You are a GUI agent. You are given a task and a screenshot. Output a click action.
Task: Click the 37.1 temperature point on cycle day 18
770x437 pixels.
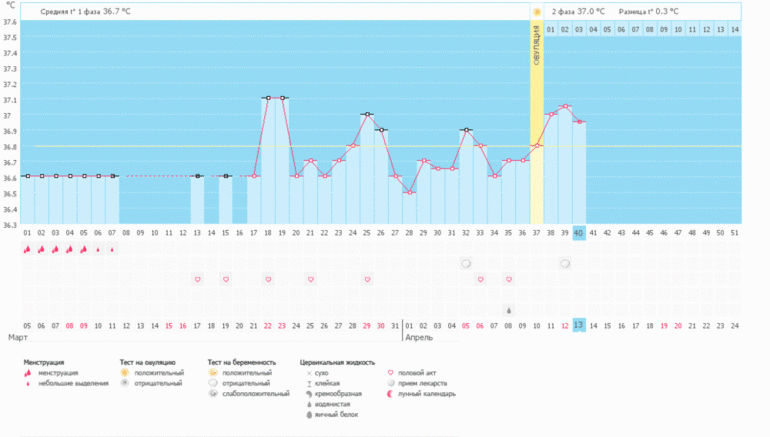pyautogui.click(x=268, y=98)
